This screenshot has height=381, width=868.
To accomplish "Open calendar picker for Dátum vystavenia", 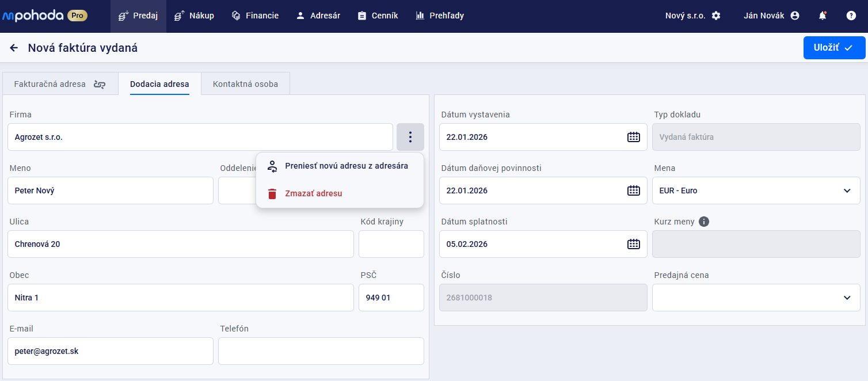I will (633, 137).
